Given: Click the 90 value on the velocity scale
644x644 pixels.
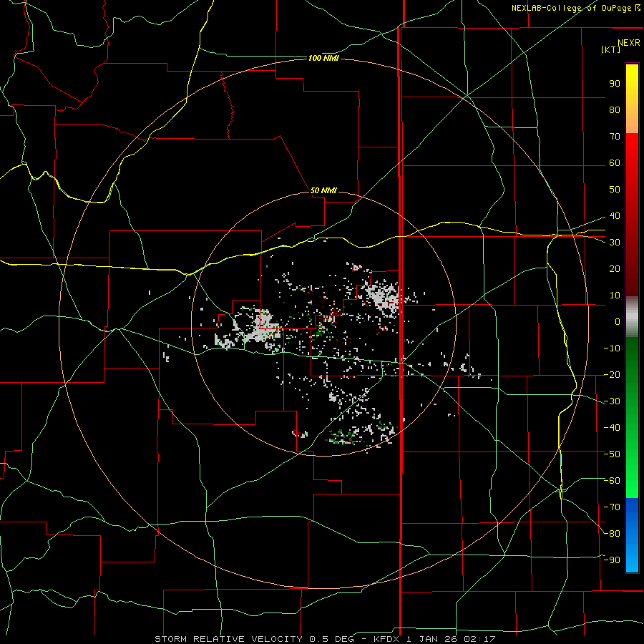Looking at the screenshot, I should tap(615, 84).
